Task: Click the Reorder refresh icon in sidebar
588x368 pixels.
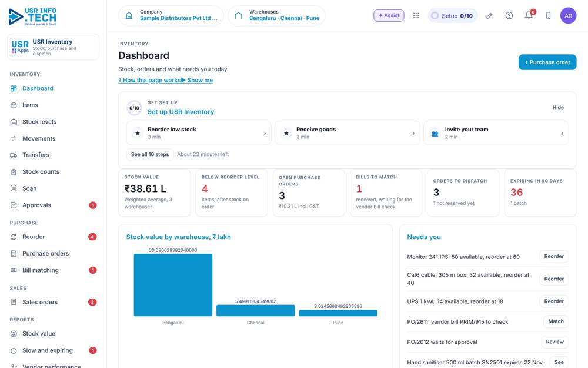Action: [x=14, y=237]
